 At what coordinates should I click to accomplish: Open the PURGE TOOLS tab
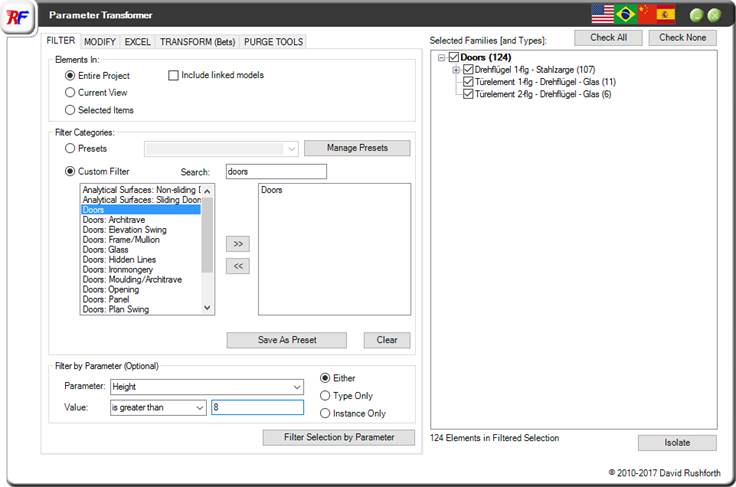(x=273, y=42)
